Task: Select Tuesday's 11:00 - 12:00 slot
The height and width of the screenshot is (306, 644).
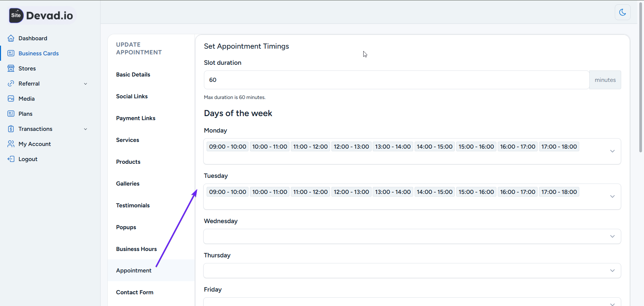Action: pyautogui.click(x=310, y=192)
